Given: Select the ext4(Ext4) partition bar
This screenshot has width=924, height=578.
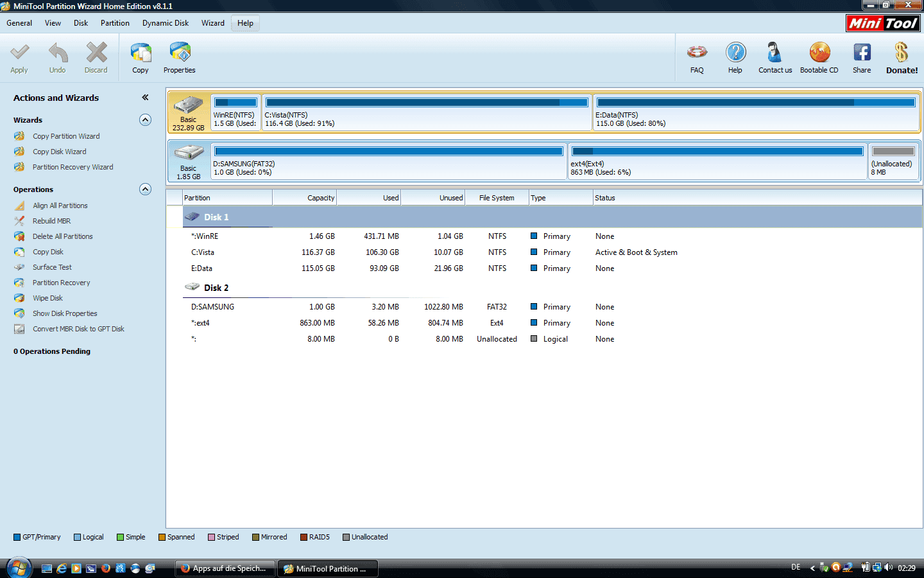Looking at the screenshot, I should pyautogui.click(x=717, y=161).
